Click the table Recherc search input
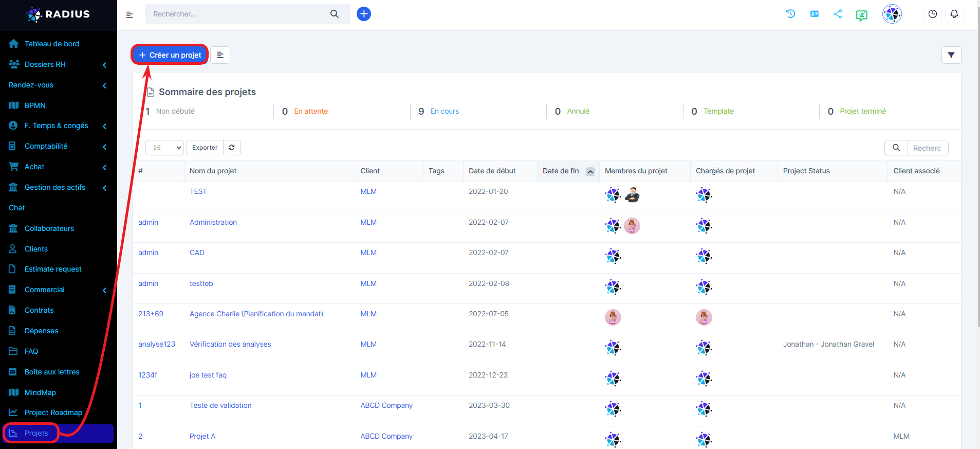Image resolution: width=980 pixels, height=449 pixels. point(928,148)
